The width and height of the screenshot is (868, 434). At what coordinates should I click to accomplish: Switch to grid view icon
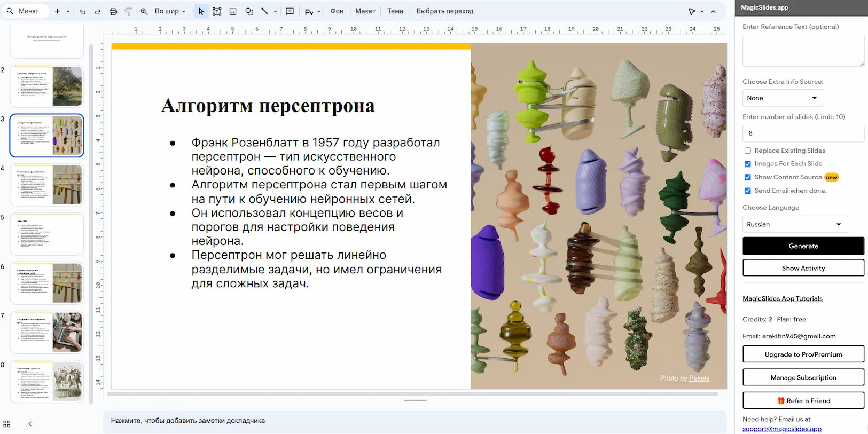[x=7, y=424]
